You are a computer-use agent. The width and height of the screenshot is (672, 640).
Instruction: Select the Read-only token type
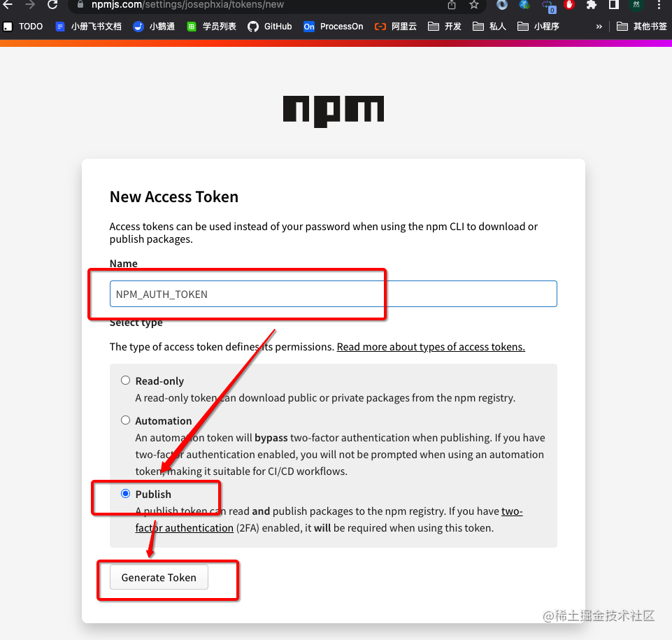coord(125,381)
